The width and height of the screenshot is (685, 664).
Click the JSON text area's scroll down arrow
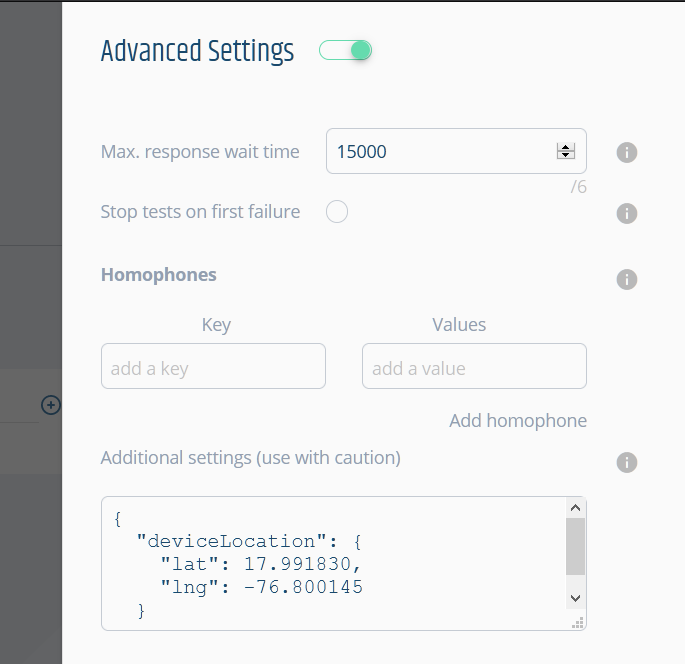click(x=575, y=598)
